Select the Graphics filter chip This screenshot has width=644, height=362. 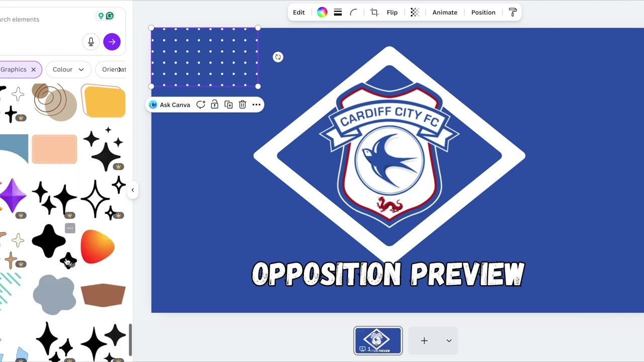point(13,69)
